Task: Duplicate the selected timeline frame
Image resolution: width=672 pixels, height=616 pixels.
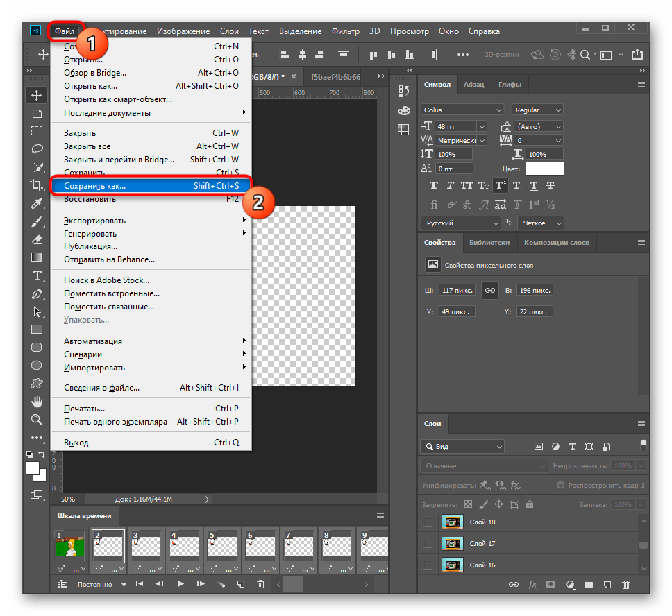Action: tap(241, 584)
